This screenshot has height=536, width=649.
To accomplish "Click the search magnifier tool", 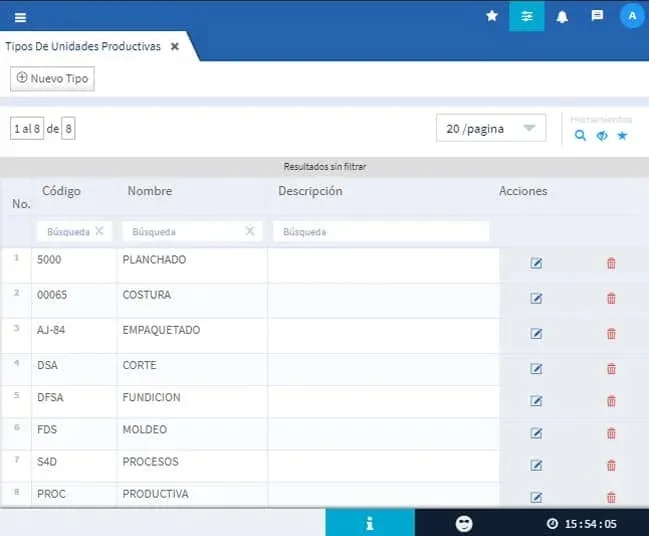I will click(580, 135).
